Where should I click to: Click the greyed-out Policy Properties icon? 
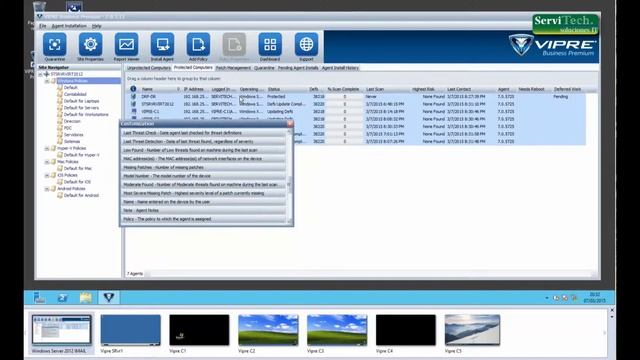coord(234,44)
